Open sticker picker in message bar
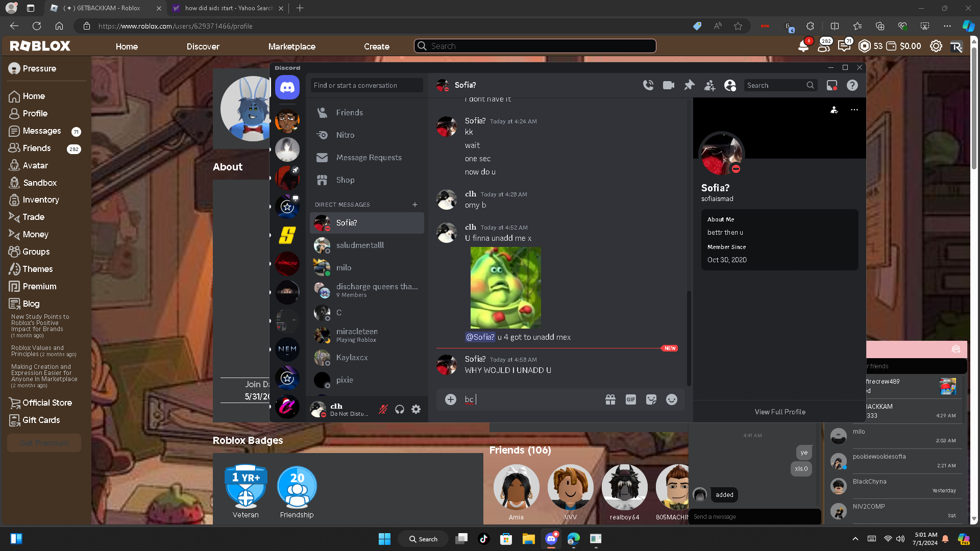 click(651, 399)
